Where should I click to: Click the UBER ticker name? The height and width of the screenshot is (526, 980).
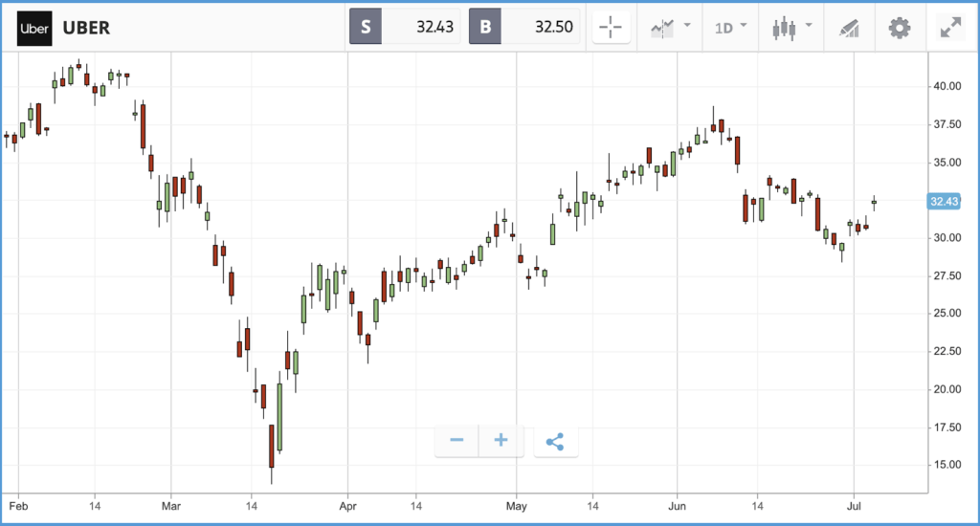(86, 28)
